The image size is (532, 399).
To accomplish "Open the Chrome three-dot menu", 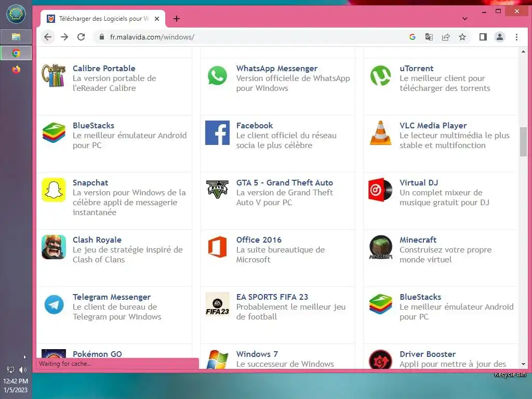I will pos(516,37).
